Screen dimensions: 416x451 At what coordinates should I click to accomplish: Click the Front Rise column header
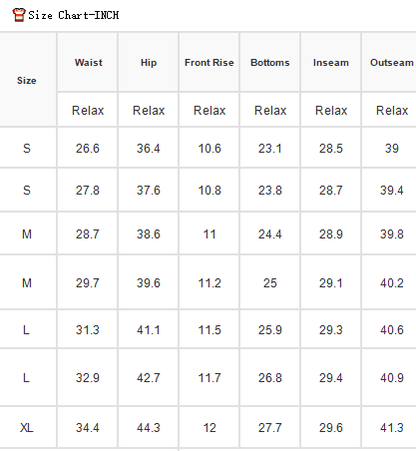pos(209,63)
